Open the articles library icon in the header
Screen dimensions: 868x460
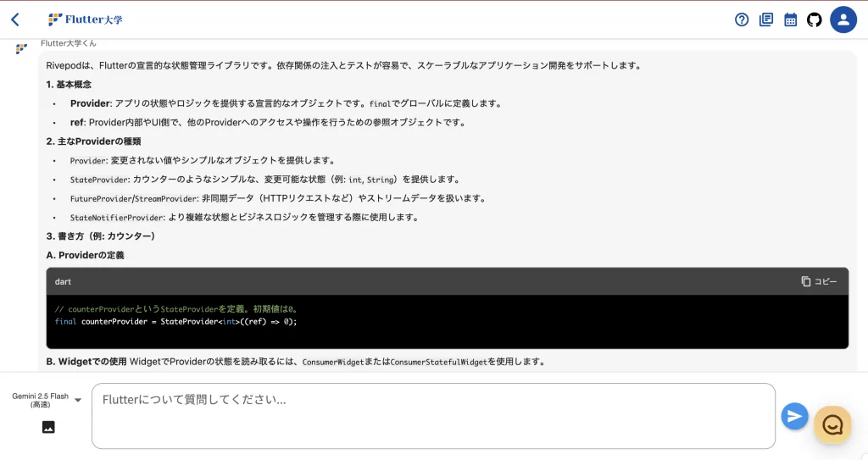[x=766, y=19]
